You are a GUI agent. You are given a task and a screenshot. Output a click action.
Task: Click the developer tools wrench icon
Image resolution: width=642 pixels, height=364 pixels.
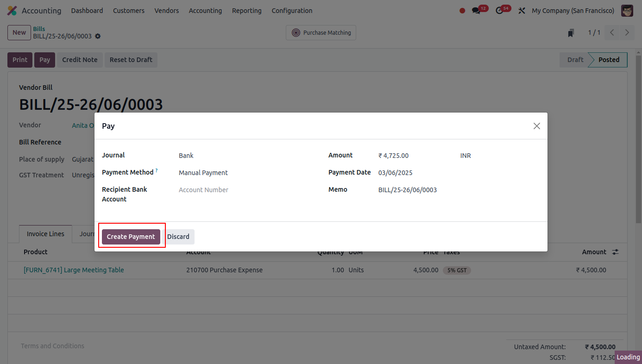pyautogui.click(x=522, y=10)
